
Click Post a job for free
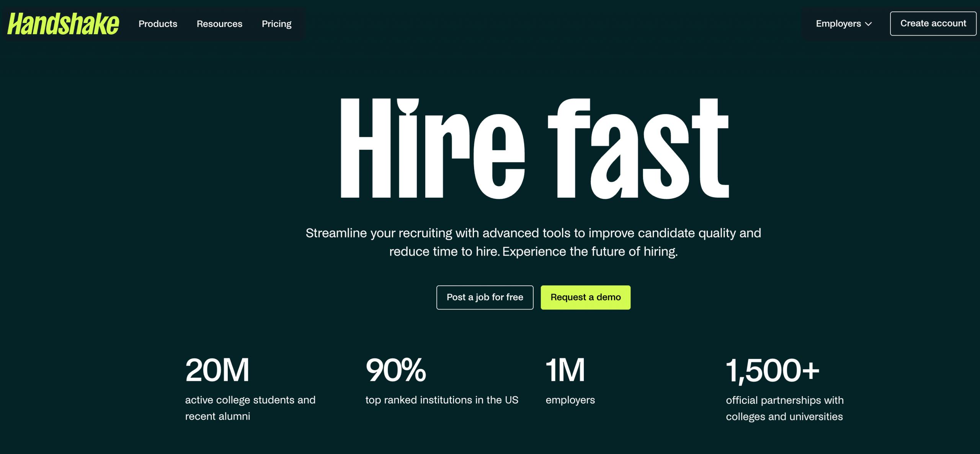point(485,297)
